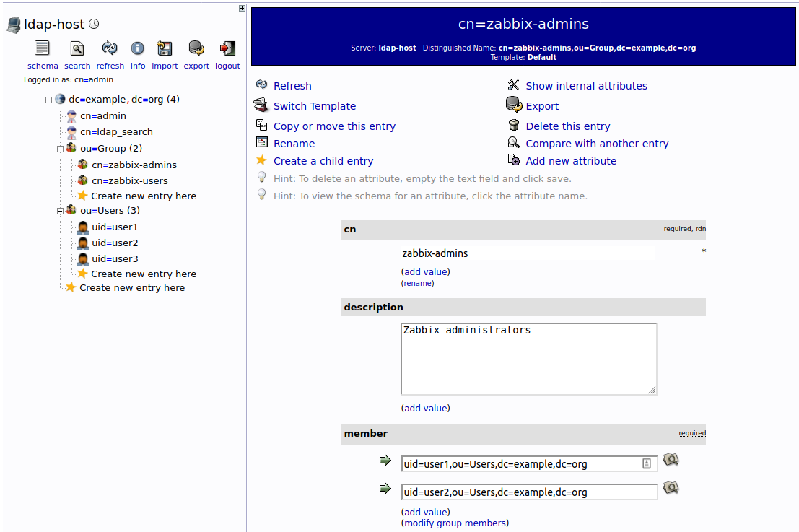Click the person icon next to cn=admin
This screenshot has height=532, width=799.
72,116
